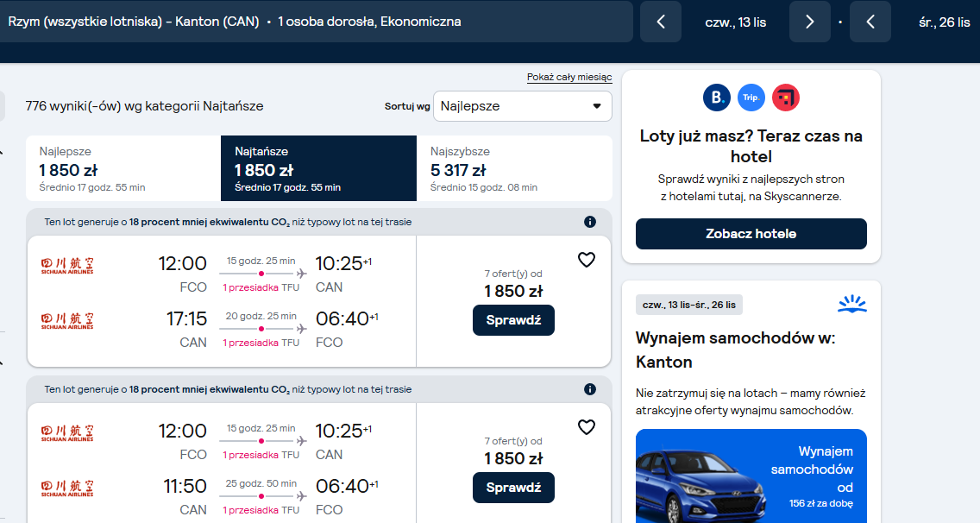Select the Najszybsze tab

pyautogui.click(x=514, y=168)
